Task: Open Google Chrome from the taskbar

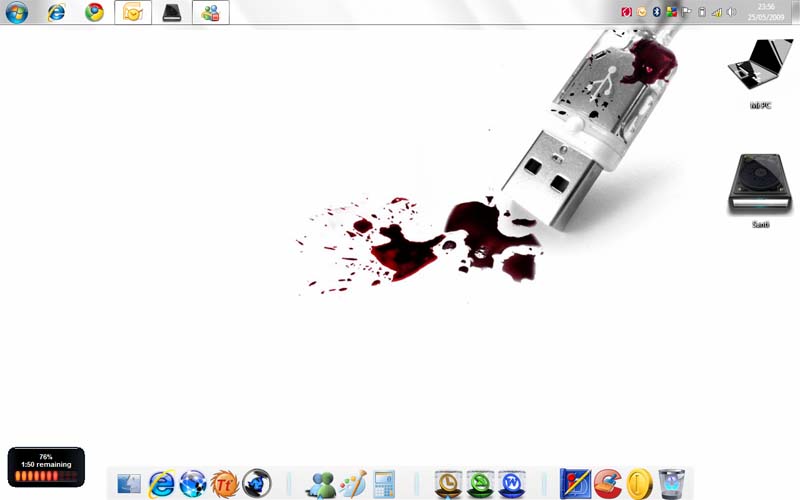Action: tap(94, 12)
